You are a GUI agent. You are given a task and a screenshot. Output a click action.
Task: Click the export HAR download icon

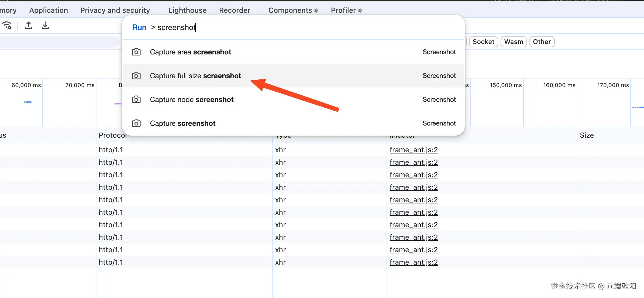click(x=45, y=26)
